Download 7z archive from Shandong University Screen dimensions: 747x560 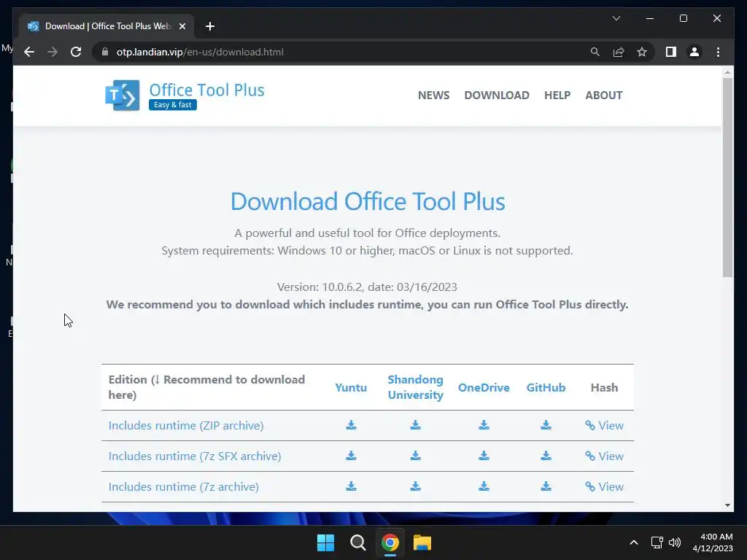pos(415,486)
